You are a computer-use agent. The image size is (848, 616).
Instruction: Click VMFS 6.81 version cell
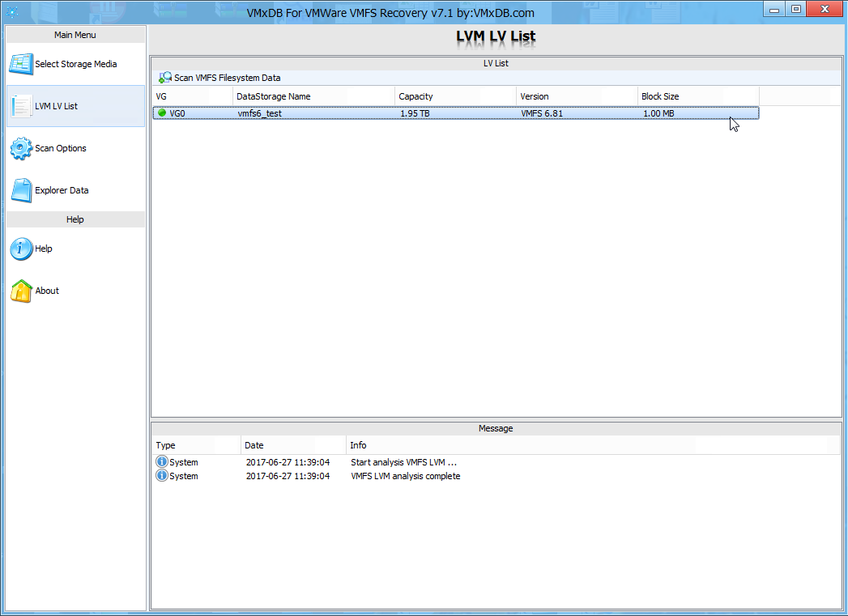point(542,113)
